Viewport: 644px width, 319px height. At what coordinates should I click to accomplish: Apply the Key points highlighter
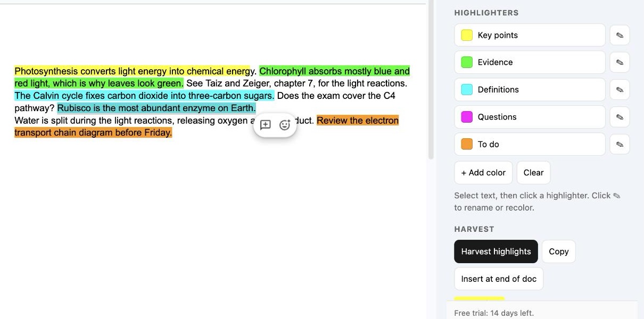tap(530, 35)
